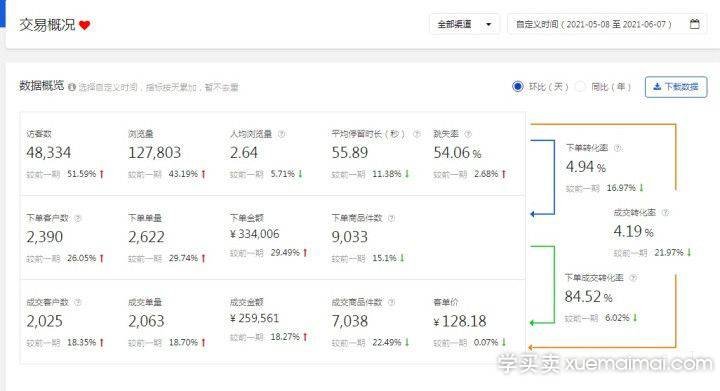Click the 数据概览 section heading
The height and width of the screenshot is (391, 720).
click(x=41, y=86)
